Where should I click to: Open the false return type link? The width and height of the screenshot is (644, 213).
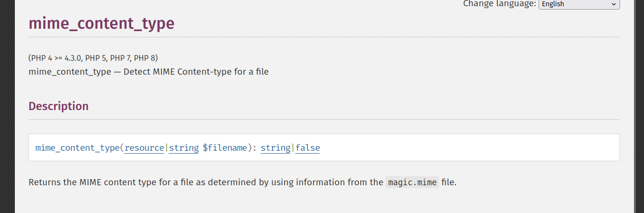(x=308, y=148)
